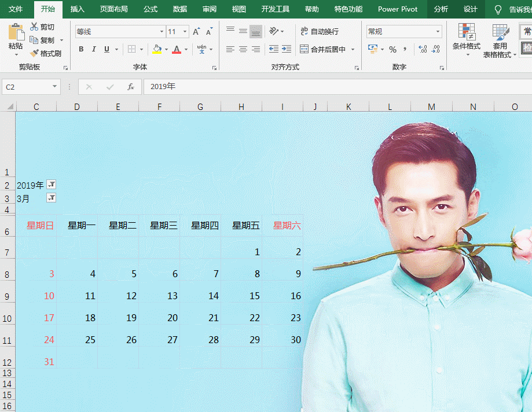The height and width of the screenshot is (412, 532).
Task: Apply comma style format
Action: coord(405,50)
